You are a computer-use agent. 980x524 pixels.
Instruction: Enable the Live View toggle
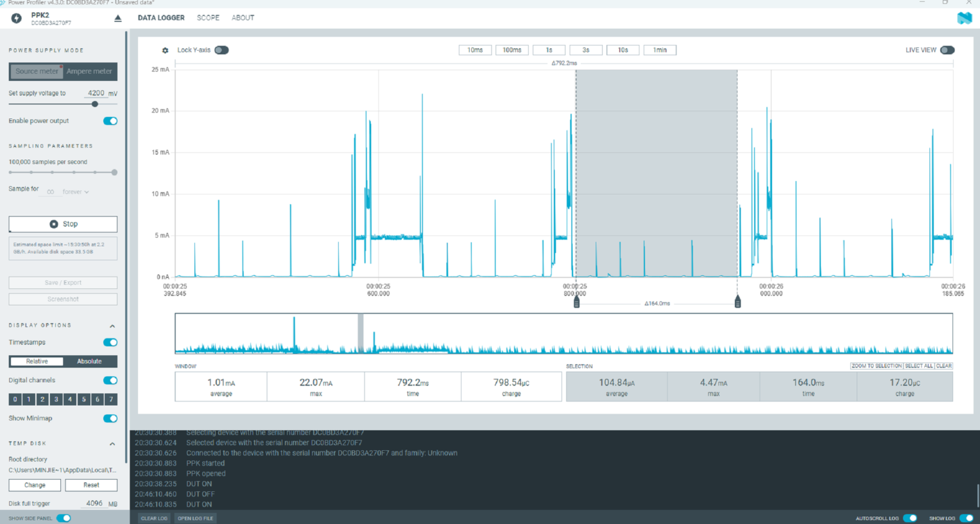pos(947,50)
